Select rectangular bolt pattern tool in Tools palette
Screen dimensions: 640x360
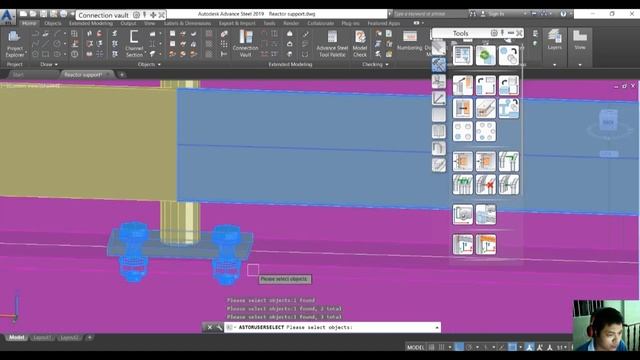point(463,131)
